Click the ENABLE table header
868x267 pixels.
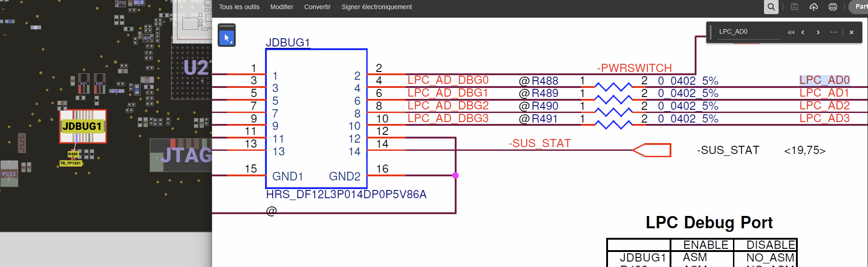pyautogui.click(x=706, y=245)
